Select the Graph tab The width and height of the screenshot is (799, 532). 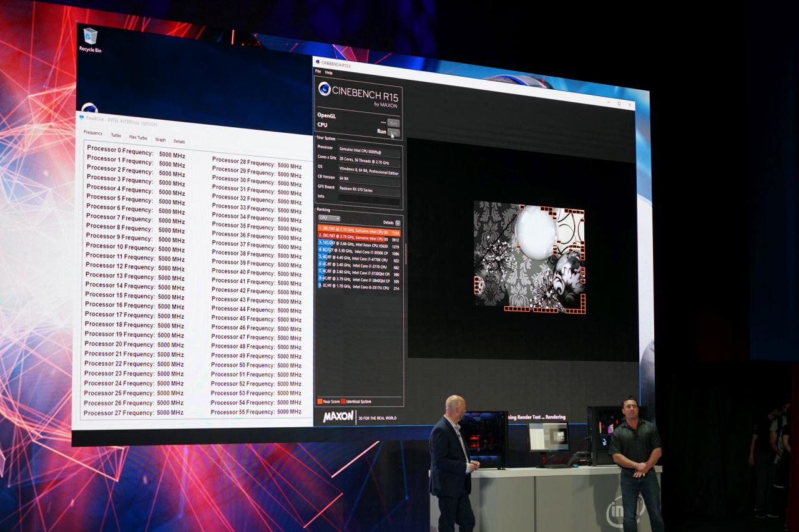[160, 140]
